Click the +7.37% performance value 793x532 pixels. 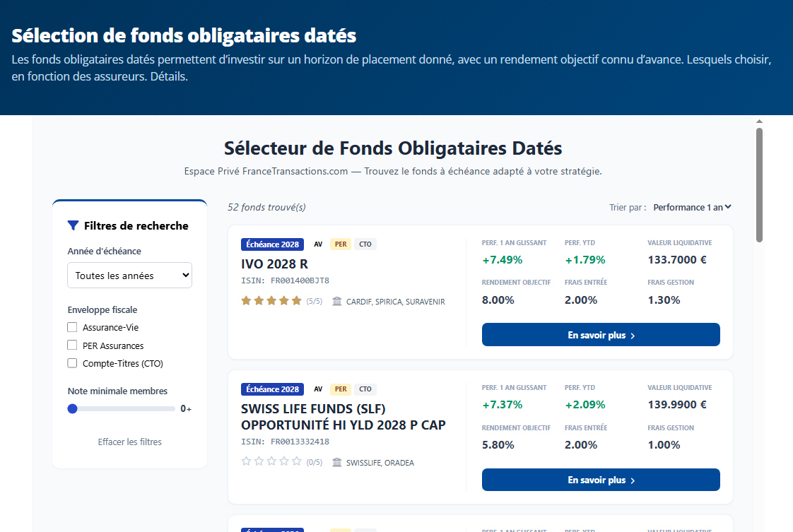503,405
